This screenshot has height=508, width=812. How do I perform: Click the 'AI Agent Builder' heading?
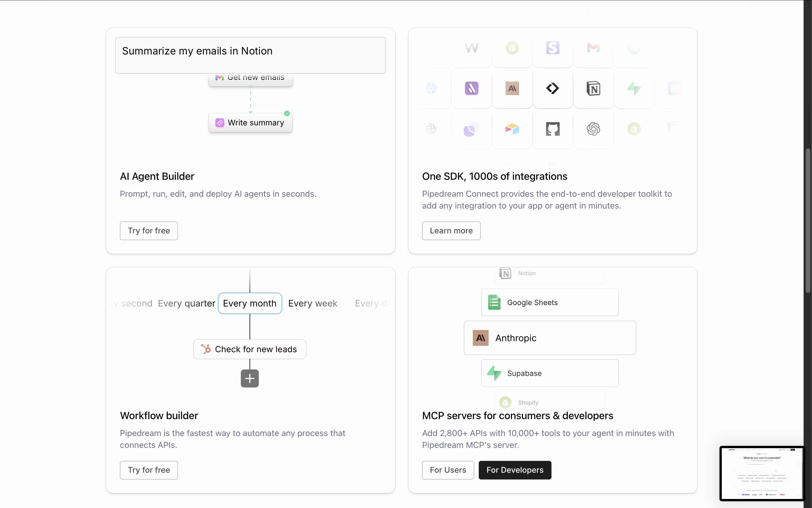click(x=157, y=176)
